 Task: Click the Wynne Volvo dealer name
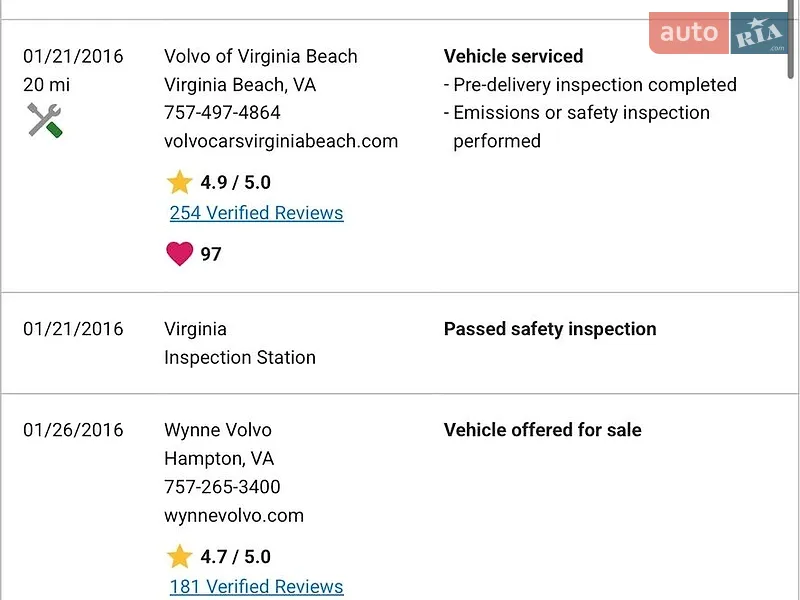[218, 430]
